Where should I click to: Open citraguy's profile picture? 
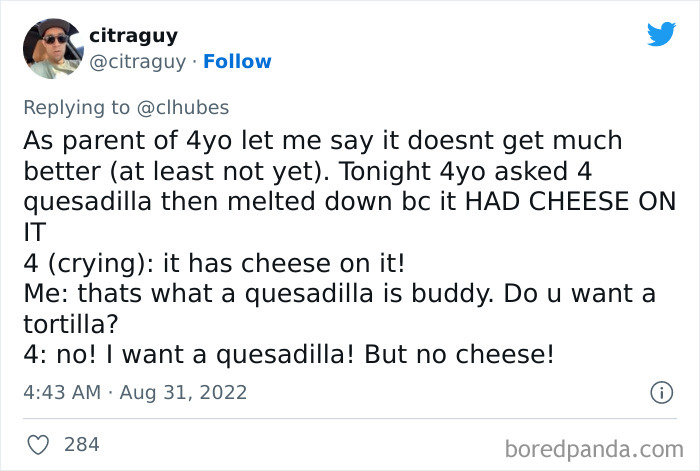tap(53, 49)
